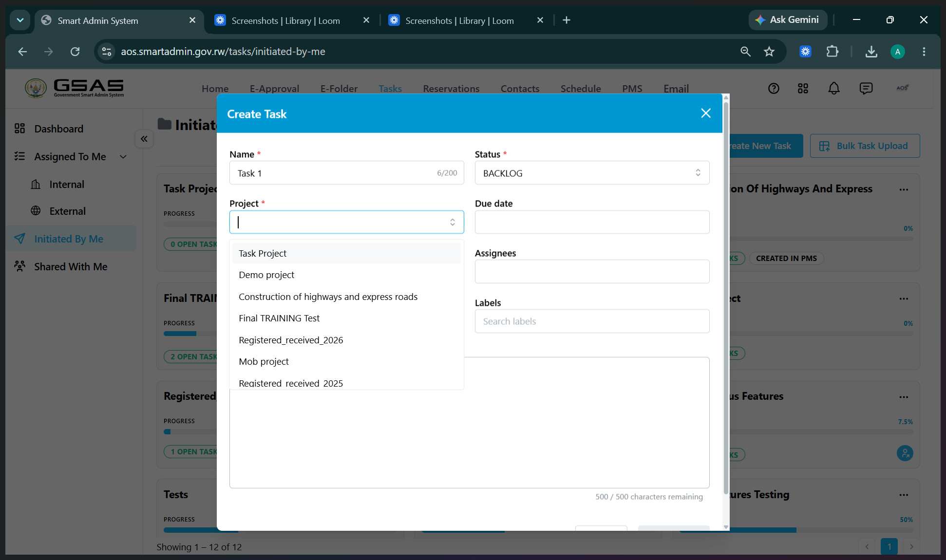Click the Internal building icon
Screen dimensions: 946x560
point(36,184)
